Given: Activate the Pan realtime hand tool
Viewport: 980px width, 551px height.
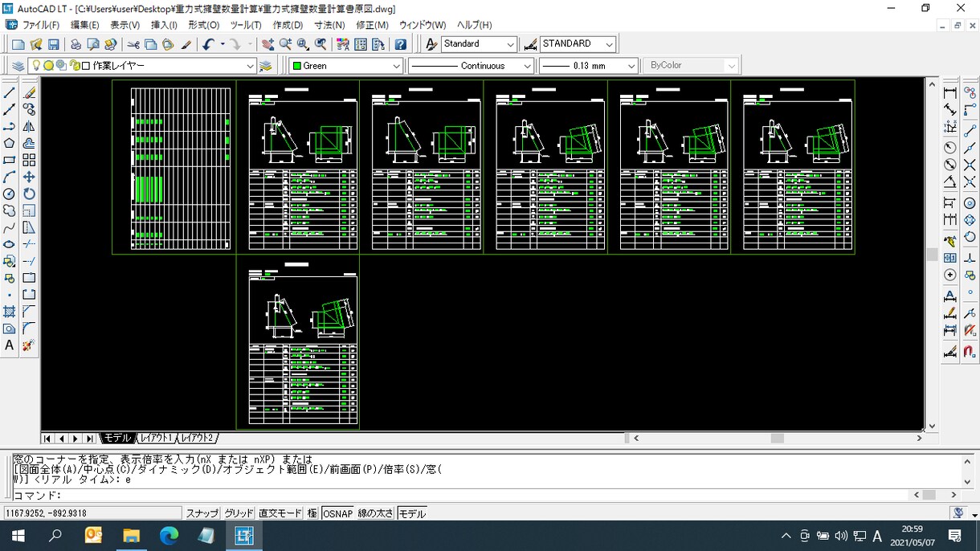Looking at the screenshot, I should coord(267,44).
